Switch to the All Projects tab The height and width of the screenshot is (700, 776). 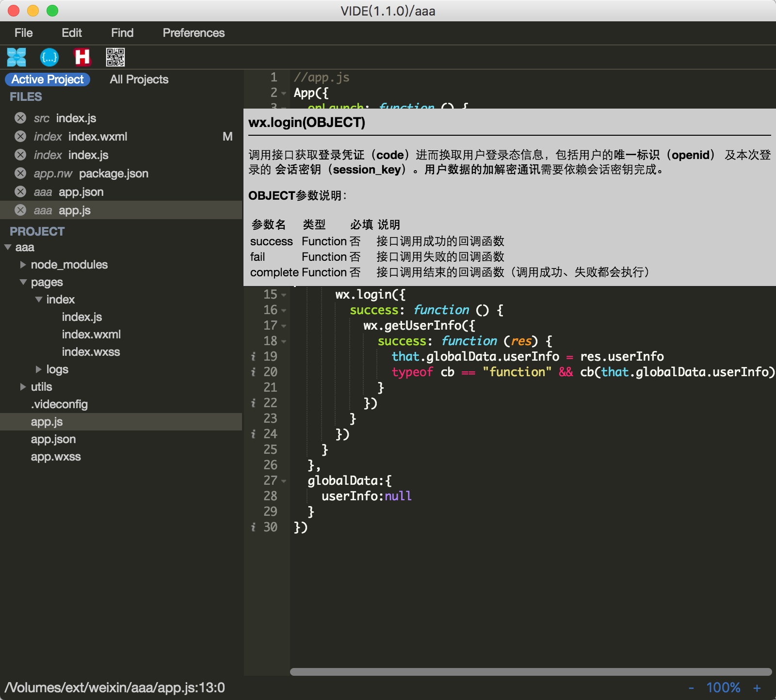point(139,80)
